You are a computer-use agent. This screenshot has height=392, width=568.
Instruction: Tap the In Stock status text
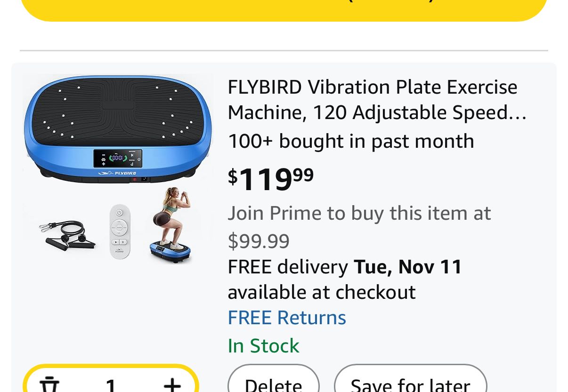263,346
